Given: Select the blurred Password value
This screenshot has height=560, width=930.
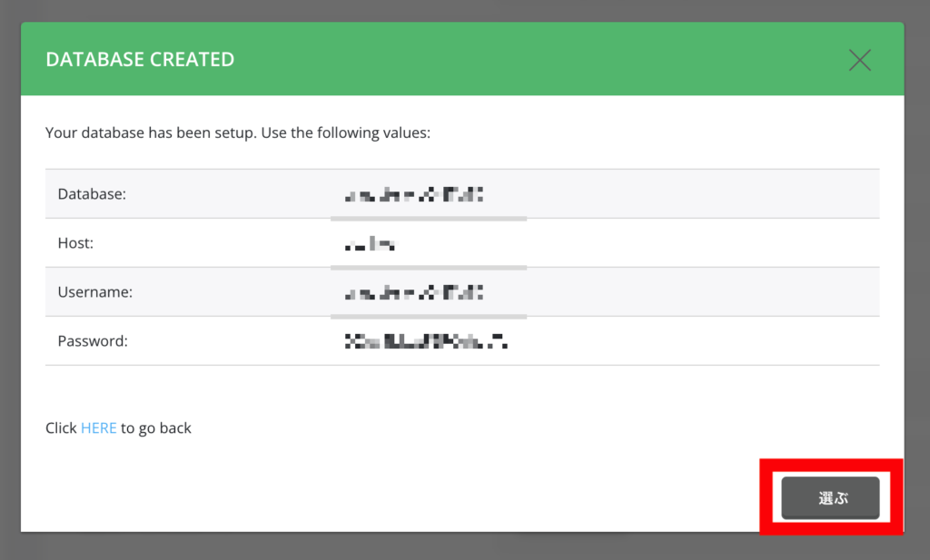Looking at the screenshot, I should [426, 340].
